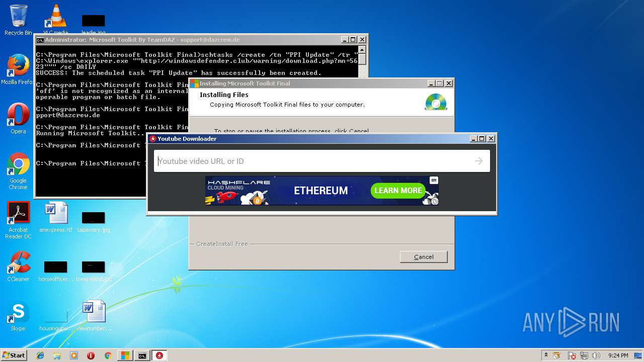Open tablevery.jpg file on desktop
The height and width of the screenshot is (362, 644).
coord(94,222)
